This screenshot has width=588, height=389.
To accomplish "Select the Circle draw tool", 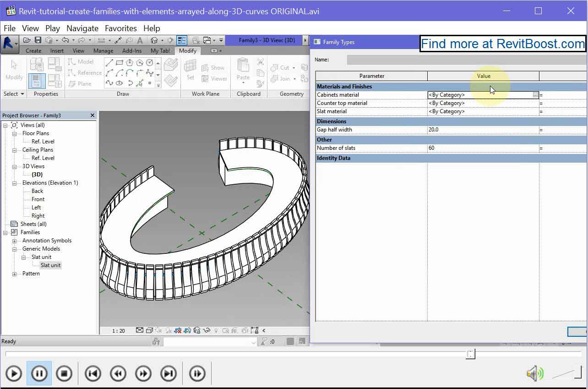I will click(150, 62).
